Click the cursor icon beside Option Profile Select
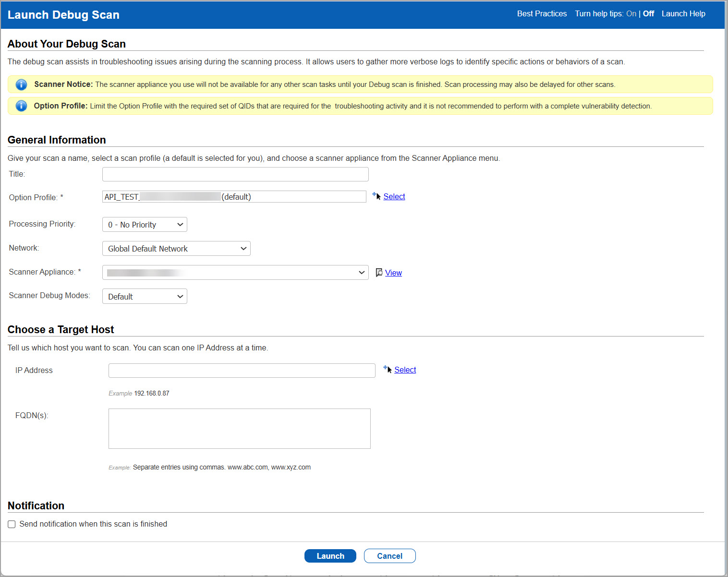This screenshot has width=728, height=577. (376, 196)
